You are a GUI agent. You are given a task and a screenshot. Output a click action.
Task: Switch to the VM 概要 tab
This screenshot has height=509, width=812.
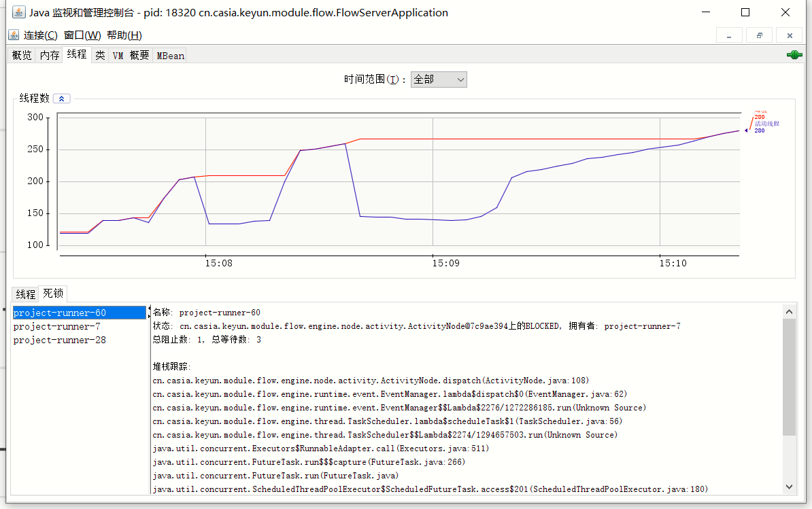(x=131, y=55)
